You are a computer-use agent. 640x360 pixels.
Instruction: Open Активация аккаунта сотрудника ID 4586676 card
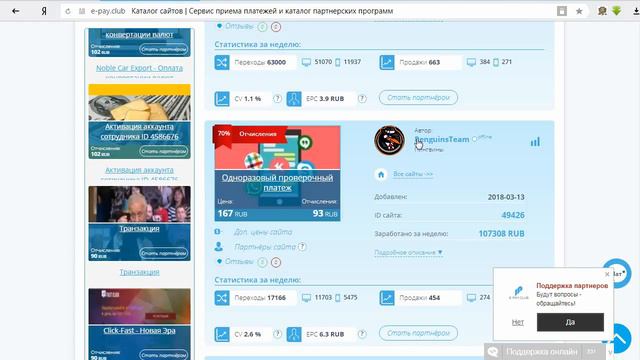pyautogui.click(x=140, y=131)
